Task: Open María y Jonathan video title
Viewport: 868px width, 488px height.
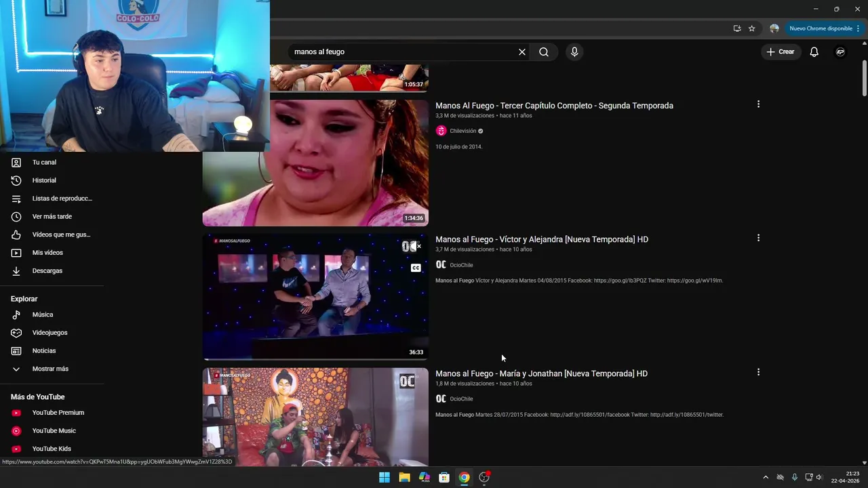Action: click(541, 373)
